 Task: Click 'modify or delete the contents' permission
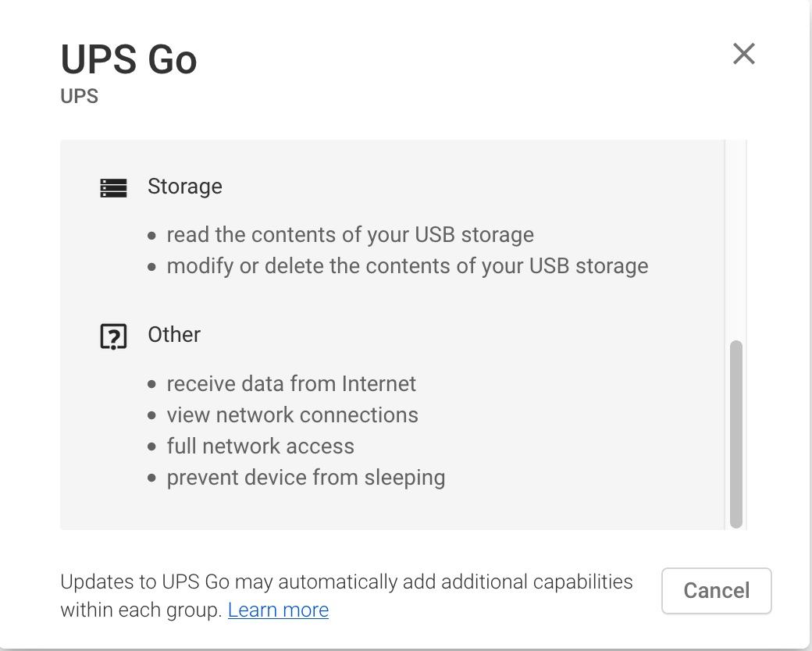[408, 265]
